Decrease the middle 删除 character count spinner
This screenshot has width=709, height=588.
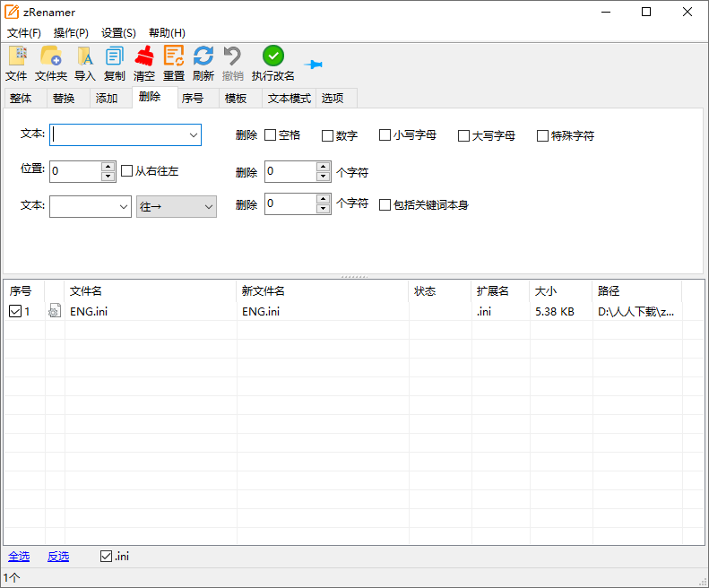pyautogui.click(x=323, y=177)
